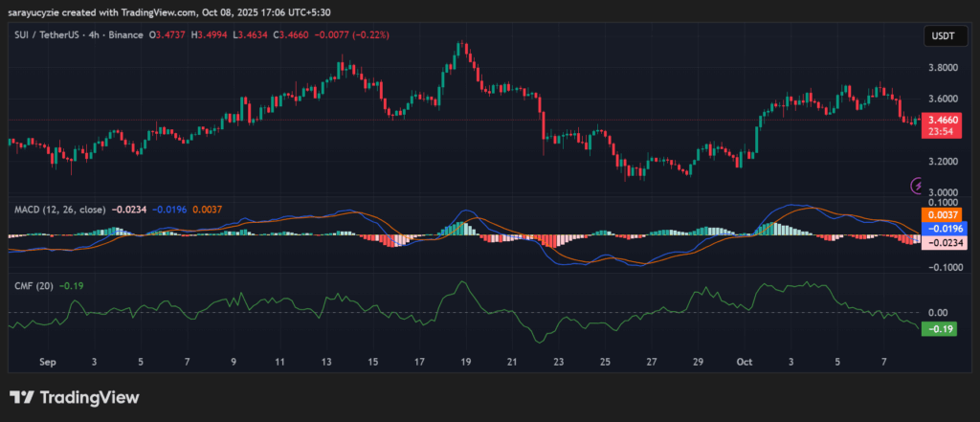Click the Oct label on the time axis

click(746, 363)
